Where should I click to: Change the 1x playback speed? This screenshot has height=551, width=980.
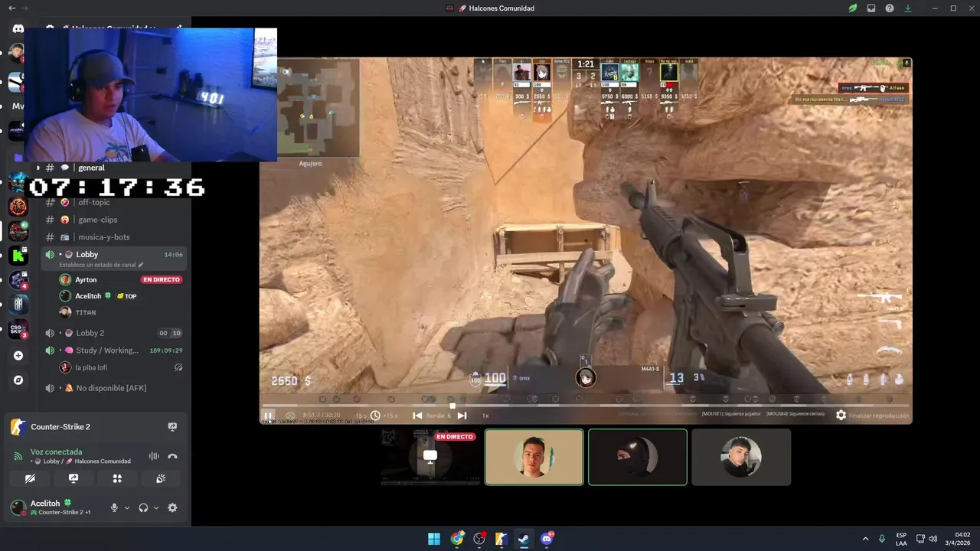tap(485, 416)
